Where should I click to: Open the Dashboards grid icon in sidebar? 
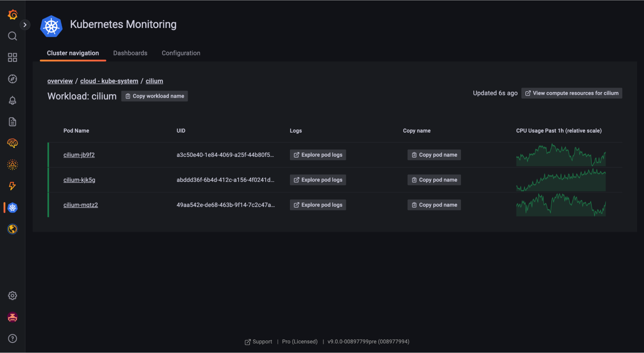[13, 58]
